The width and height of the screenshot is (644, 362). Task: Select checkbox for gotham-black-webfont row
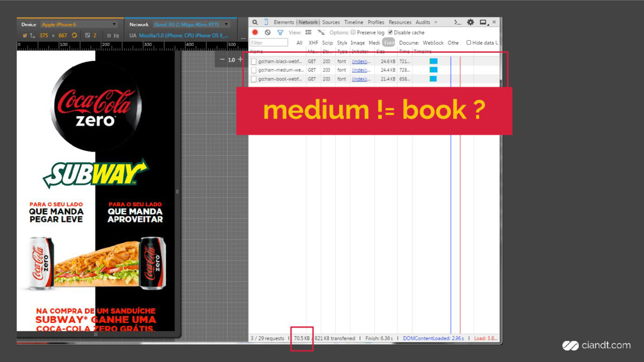tap(254, 61)
